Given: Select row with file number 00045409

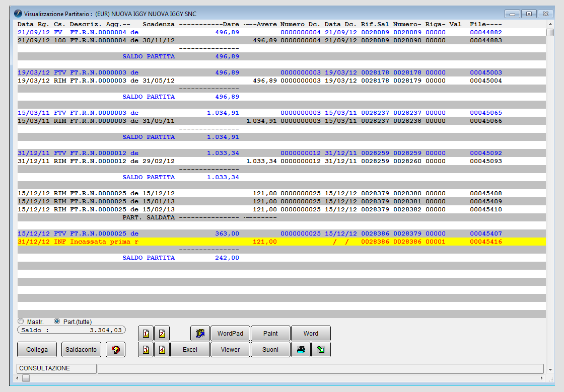Looking at the screenshot, I should 281,201.
